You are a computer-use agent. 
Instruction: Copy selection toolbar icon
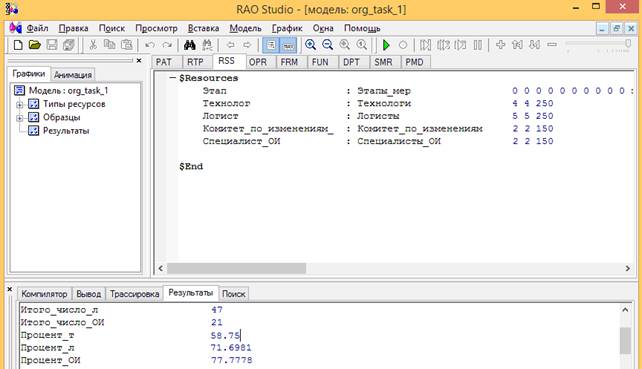coord(110,45)
